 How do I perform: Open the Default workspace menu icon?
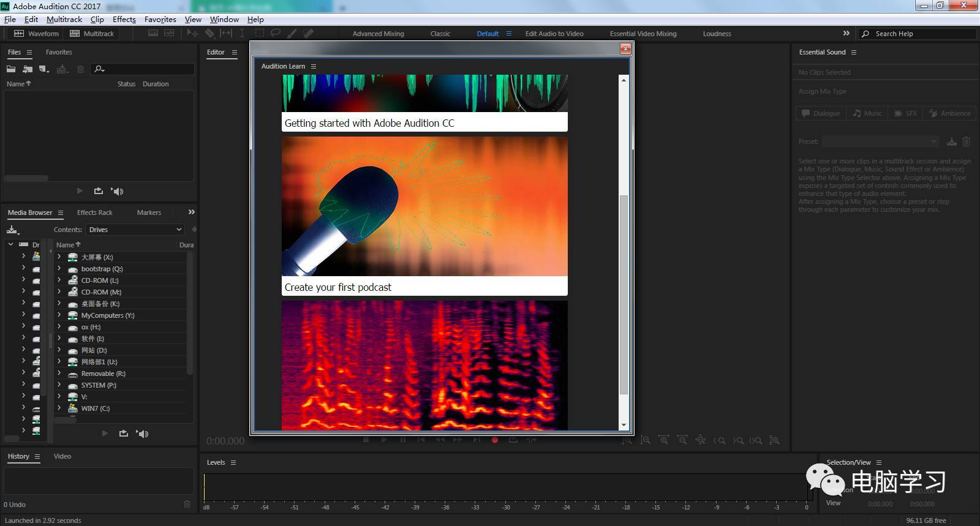pyautogui.click(x=508, y=34)
